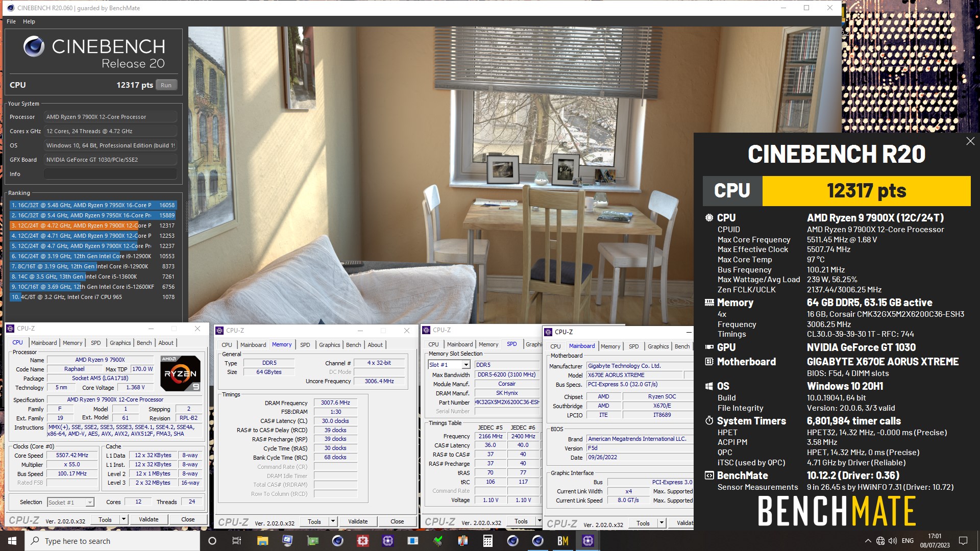The image size is (980, 551).
Task: Click the Cinebench taskbar icon left of BenchMate
Action: tap(537, 541)
